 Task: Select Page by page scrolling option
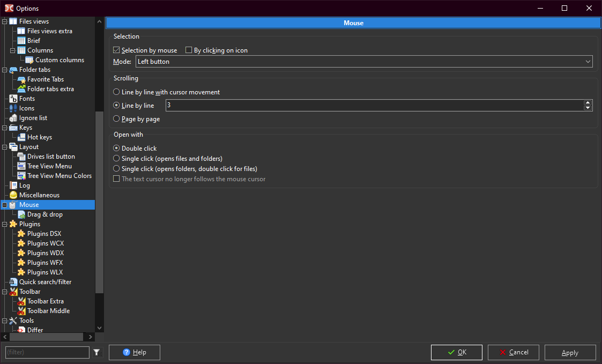(116, 119)
